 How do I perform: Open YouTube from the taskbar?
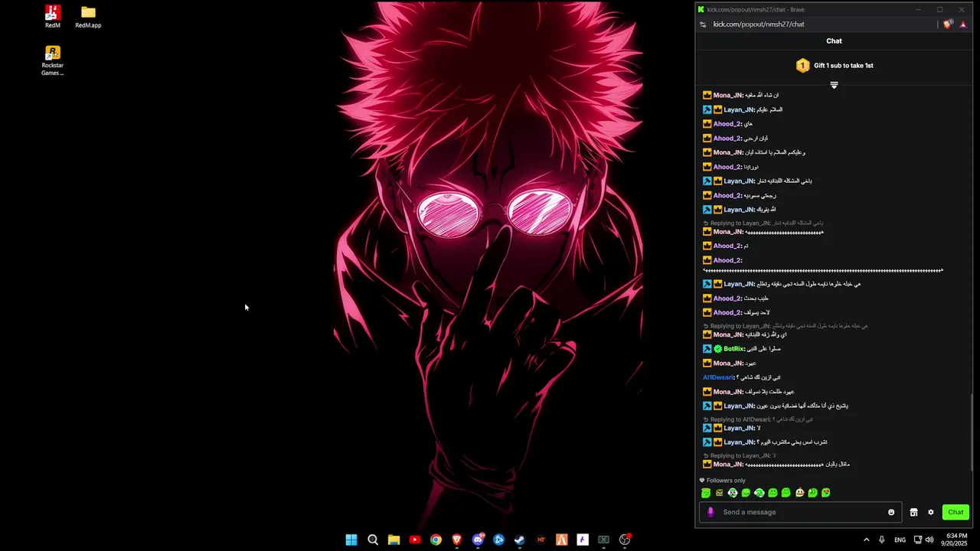415,540
